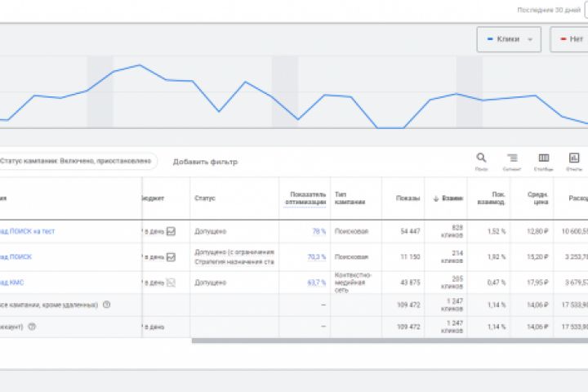Click budget chart icon in ПОИСК row
This screenshot has height=392, width=588.
click(171, 256)
